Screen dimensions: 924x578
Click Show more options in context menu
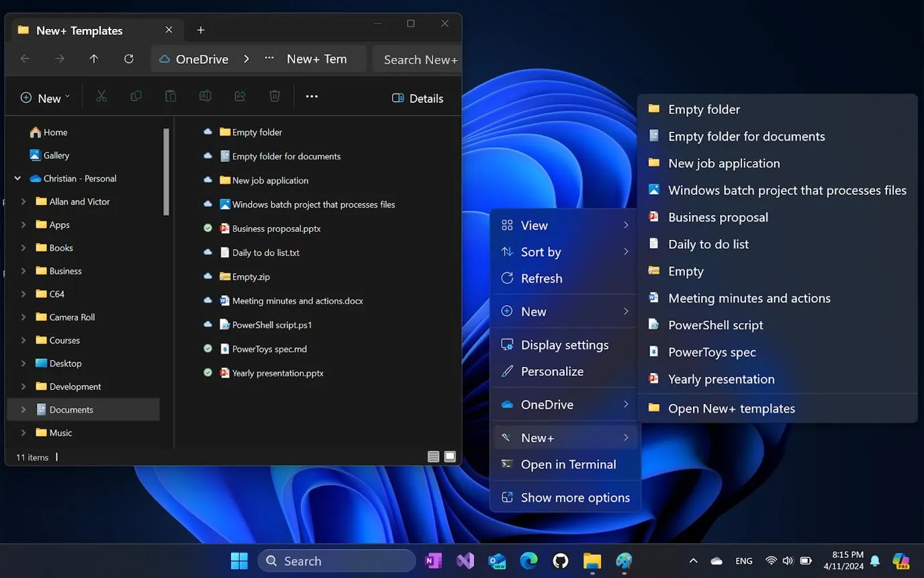(565, 497)
